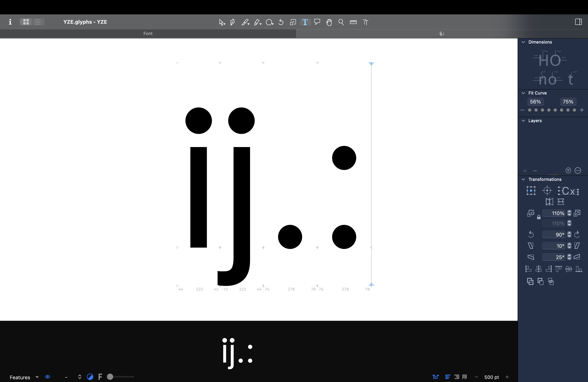Image resolution: width=588 pixels, height=382 pixels.
Task: Switch to the ij.: edit tab
Action: pyautogui.click(x=442, y=34)
